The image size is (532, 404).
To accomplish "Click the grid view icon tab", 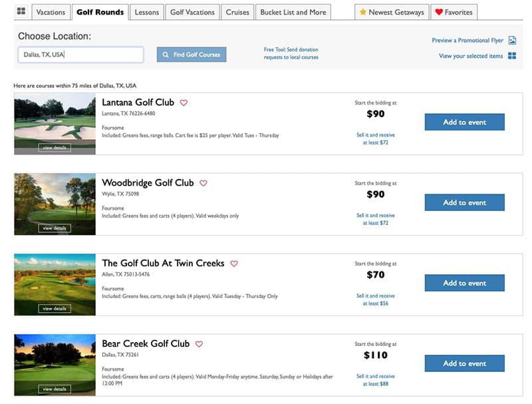I will (21, 12).
